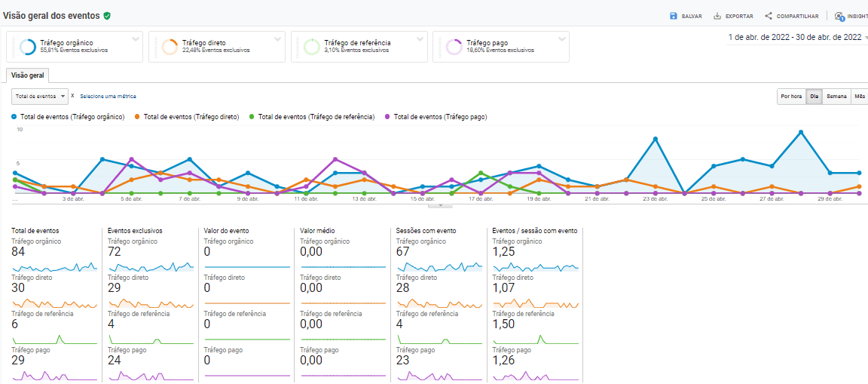This screenshot has height=384, width=868.
Task: Click the Salvar floppy disk icon
Action: [x=674, y=16]
